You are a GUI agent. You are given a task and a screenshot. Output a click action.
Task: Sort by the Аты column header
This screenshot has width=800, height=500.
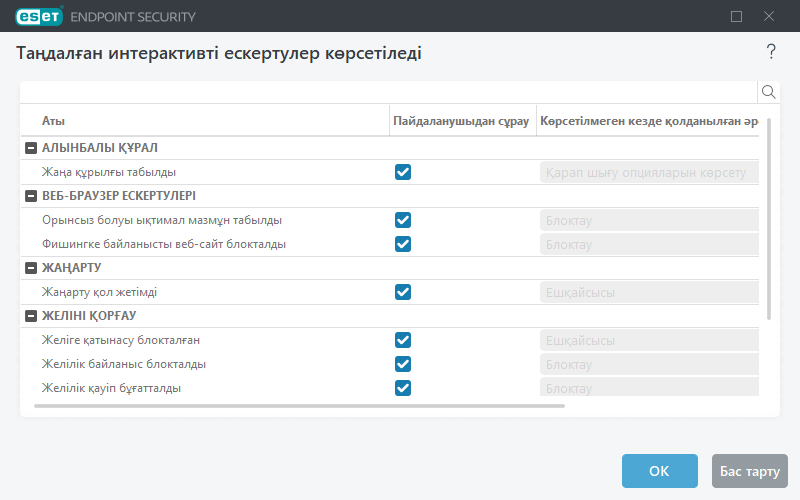click(x=54, y=121)
